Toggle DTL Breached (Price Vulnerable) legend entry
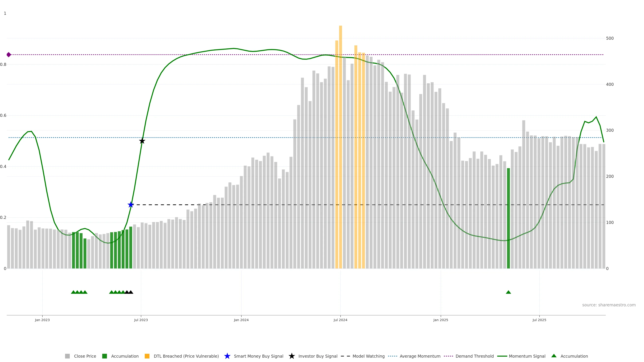This screenshot has width=644, height=362. point(186,356)
